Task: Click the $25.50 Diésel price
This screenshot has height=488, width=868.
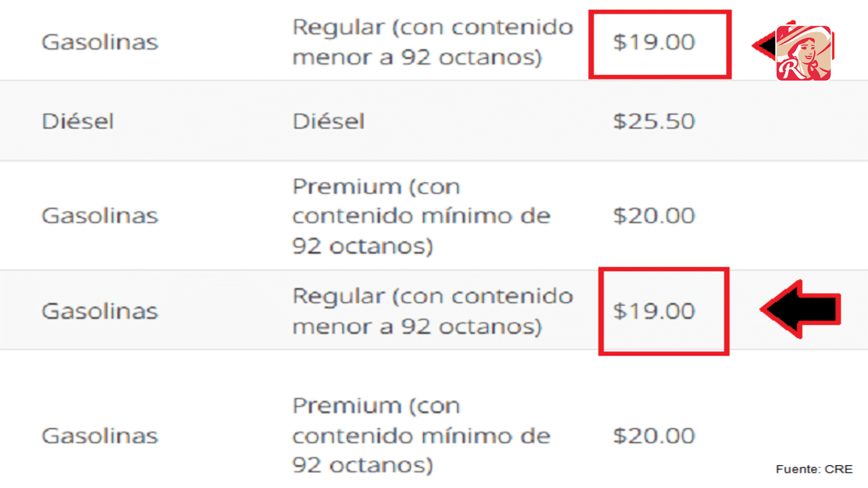Action: pyautogui.click(x=654, y=122)
